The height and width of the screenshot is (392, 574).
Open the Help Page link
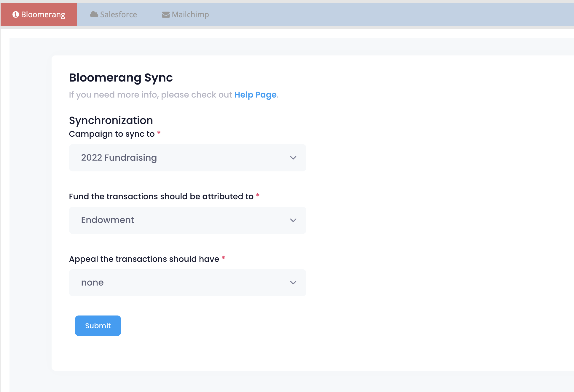click(255, 95)
